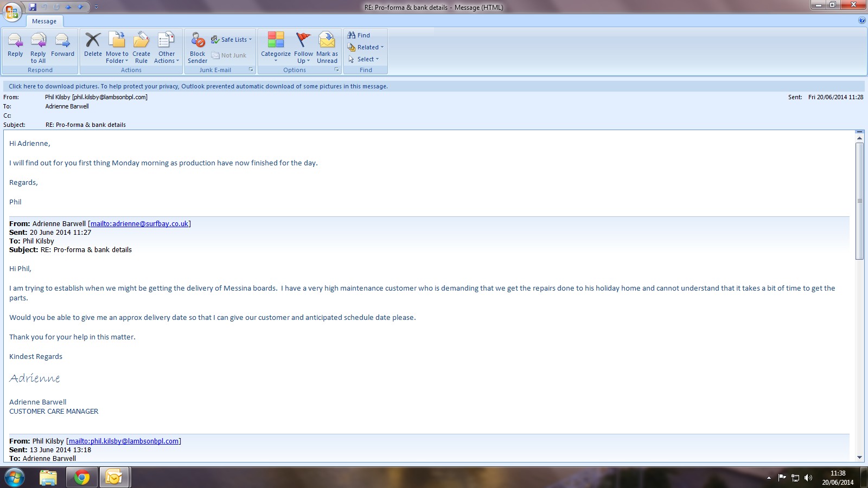Click the Outlook taskbar button

[114, 478]
